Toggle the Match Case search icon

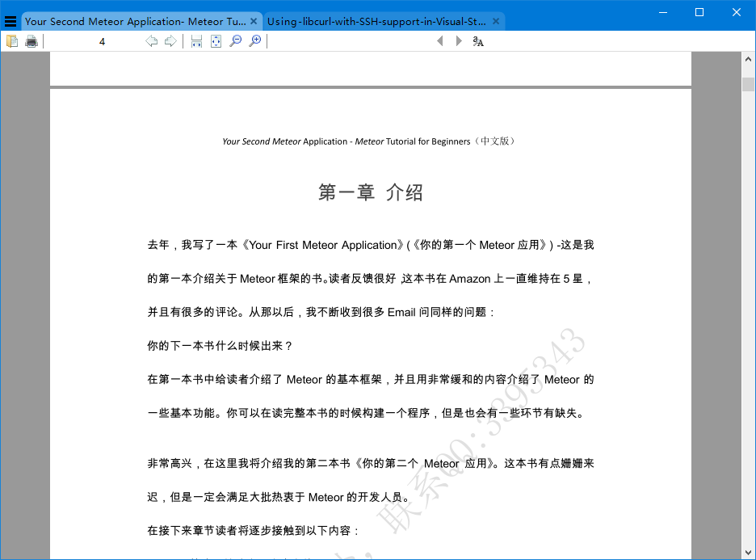pos(478,41)
